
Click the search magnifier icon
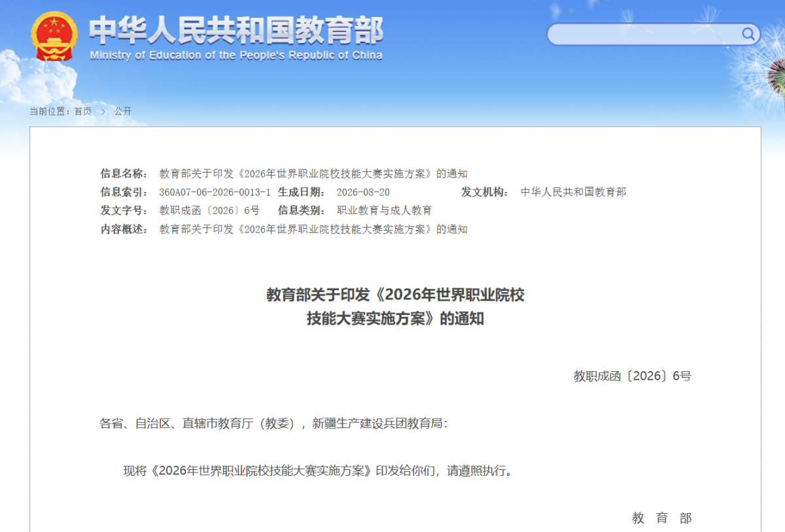(x=748, y=34)
